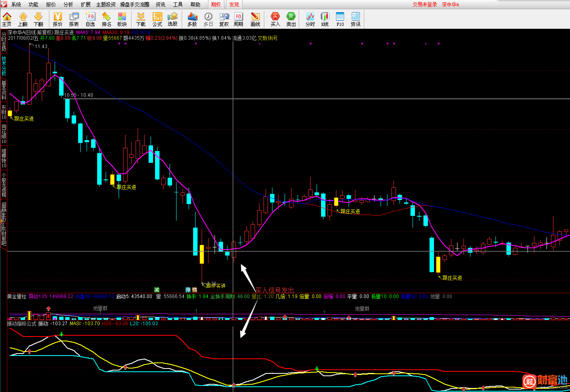
Task: Open the 期权 options tab
Action: pyautogui.click(x=216, y=4)
